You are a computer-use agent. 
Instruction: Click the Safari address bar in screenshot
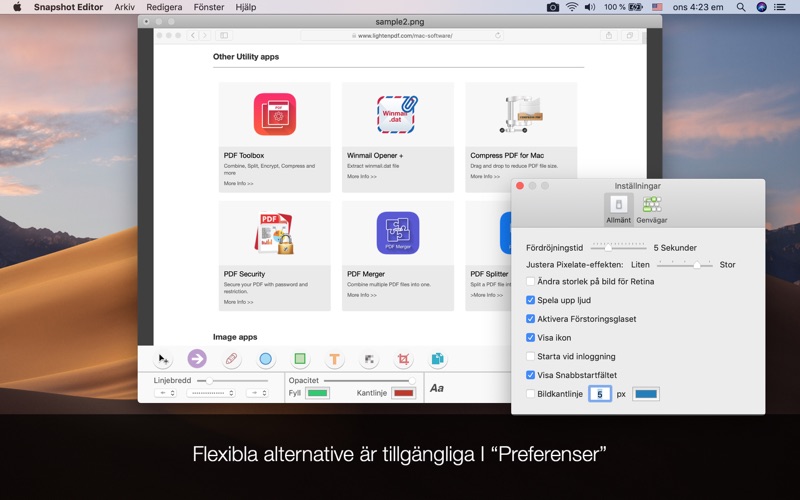pos(402,35)
